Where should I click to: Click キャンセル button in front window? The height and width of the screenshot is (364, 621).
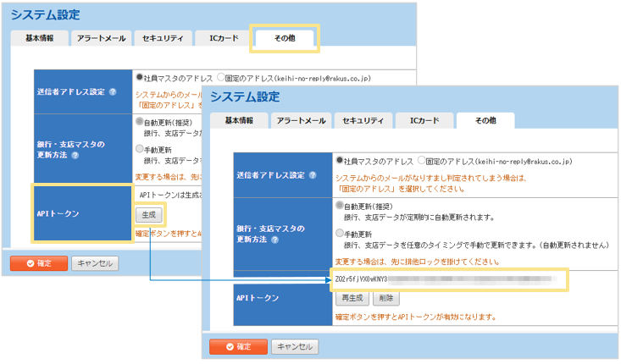pyautogui.click(x=295, y=346)
